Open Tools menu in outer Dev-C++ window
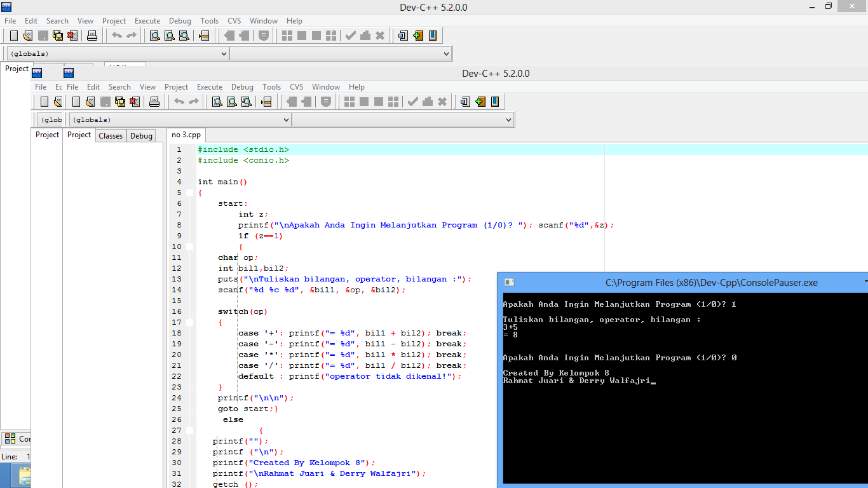The width and height of the screenshot is (868, 488). coord(209,21)
